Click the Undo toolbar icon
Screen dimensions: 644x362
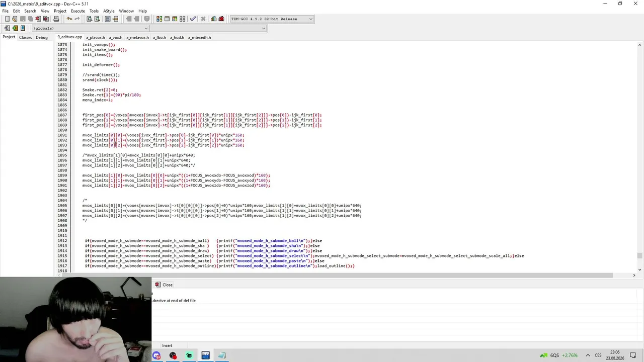pyautogui.click(x=69, y=19)
